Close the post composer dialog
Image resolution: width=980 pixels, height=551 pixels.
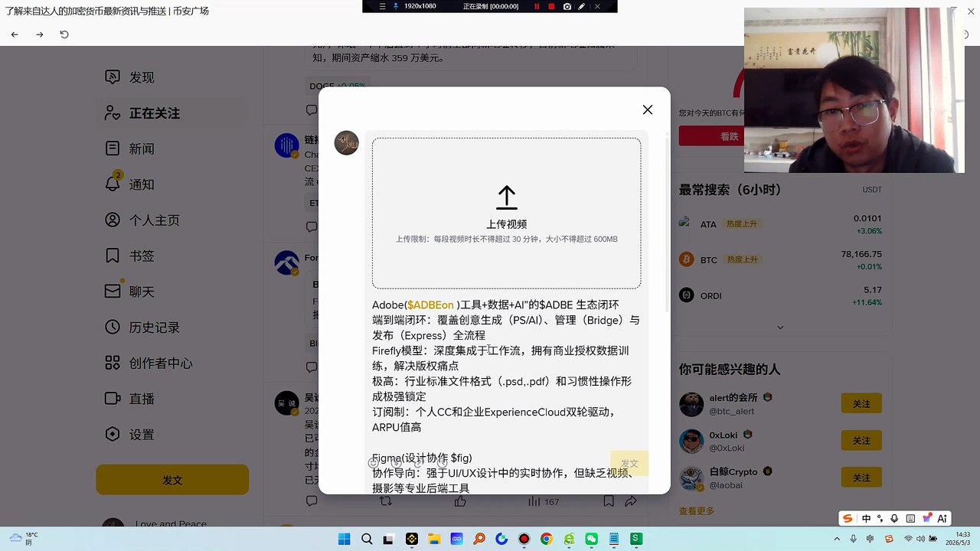coord(648,109)
